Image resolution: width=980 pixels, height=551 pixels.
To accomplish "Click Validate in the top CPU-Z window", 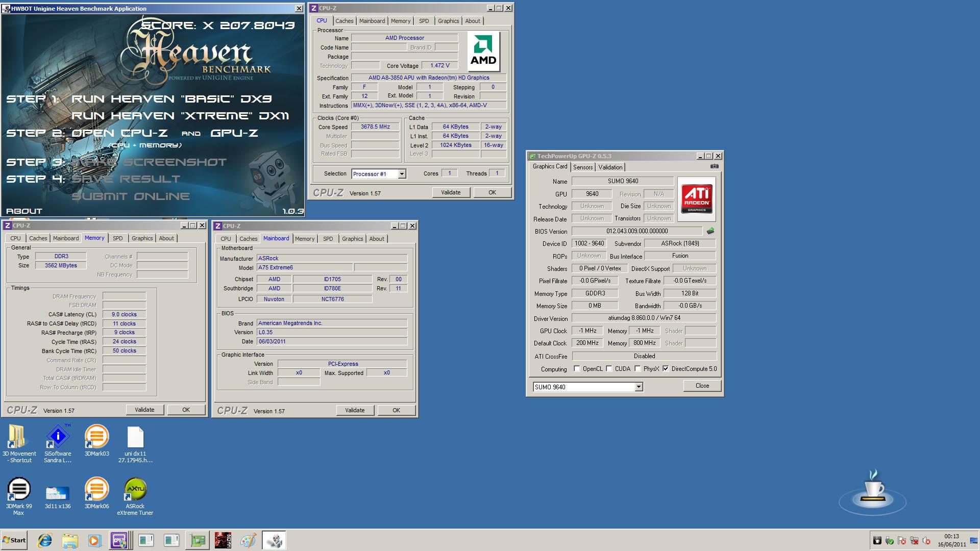I will point(451,192).
